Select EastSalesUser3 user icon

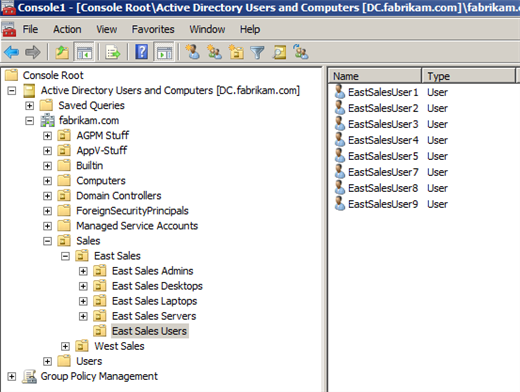340,124
